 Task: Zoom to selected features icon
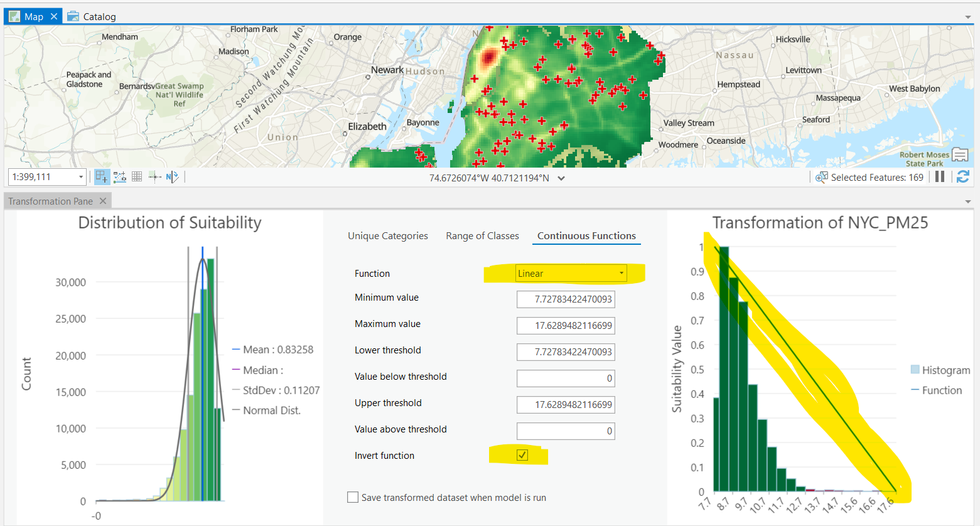click(821, 178)
